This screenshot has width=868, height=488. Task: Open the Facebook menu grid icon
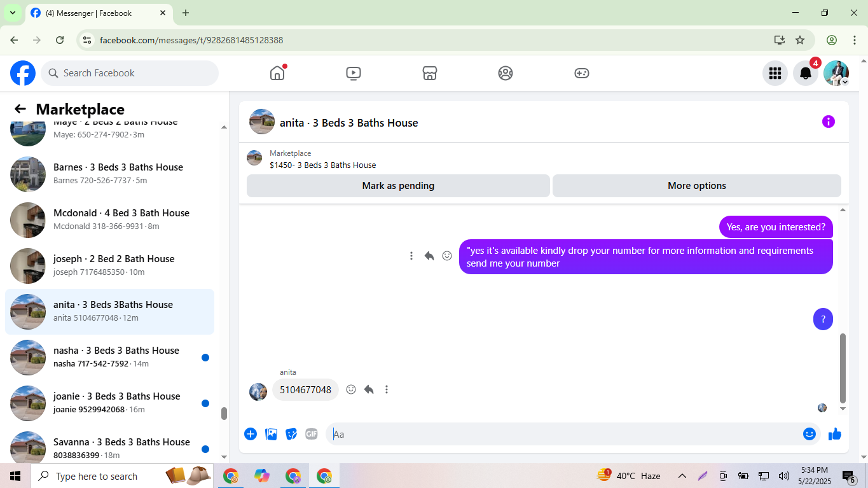[x=775, y=73]
